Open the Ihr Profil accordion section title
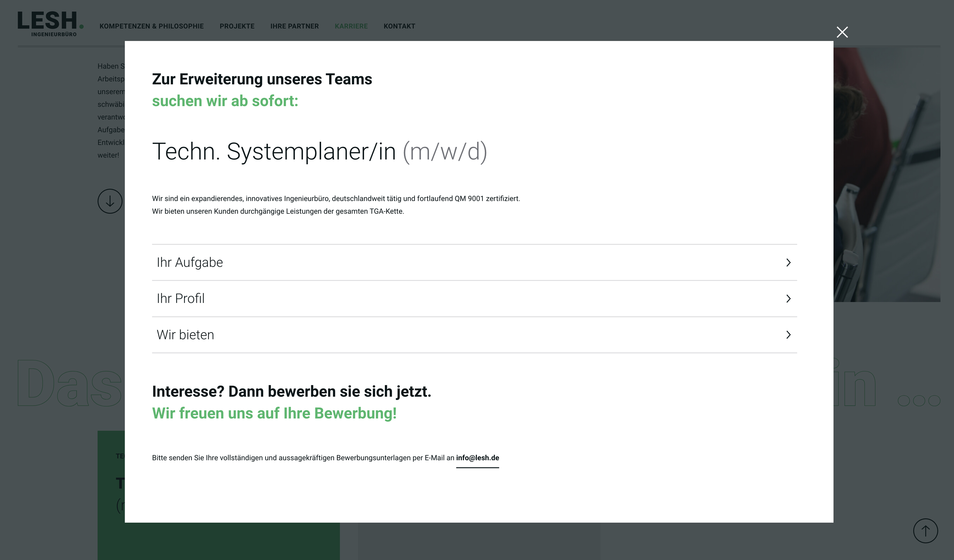 (181, 298)
